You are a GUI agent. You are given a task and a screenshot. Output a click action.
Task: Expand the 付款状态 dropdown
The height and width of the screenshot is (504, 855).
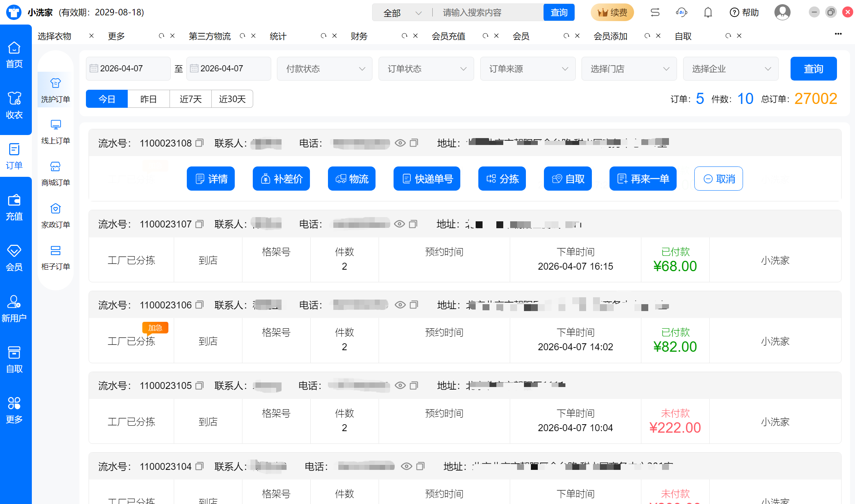(x=325, y=69)
